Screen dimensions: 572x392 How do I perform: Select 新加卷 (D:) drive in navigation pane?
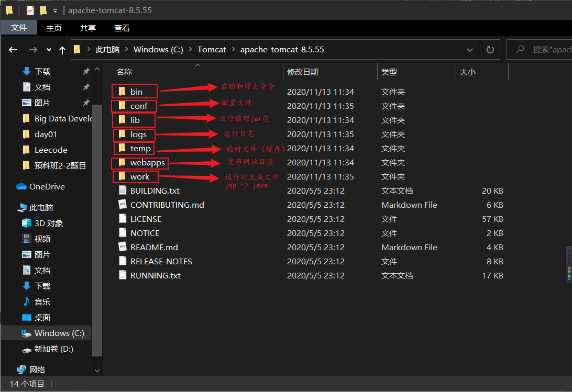click(x=53, y=349)
